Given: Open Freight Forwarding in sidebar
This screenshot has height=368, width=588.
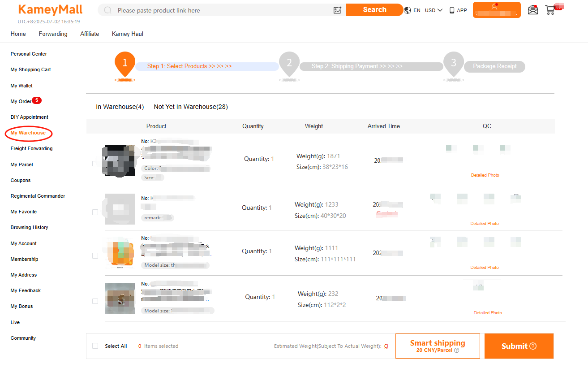Looking at the screenshot, I should [31, 148].
